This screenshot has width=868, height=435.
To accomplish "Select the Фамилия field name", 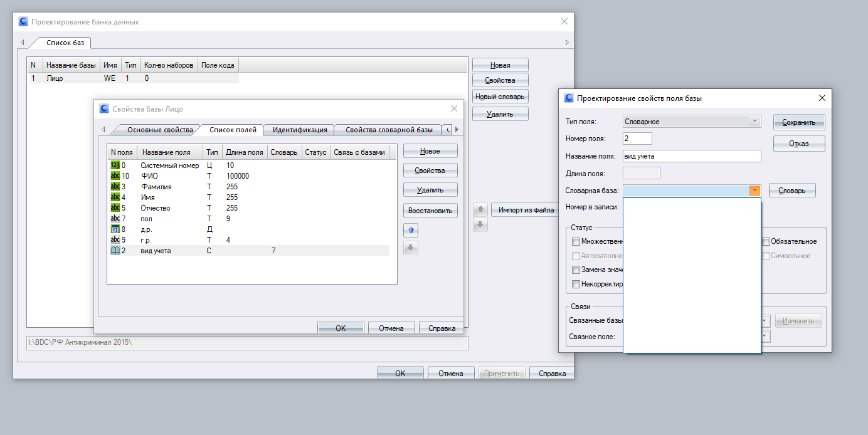I will [156, 186].
